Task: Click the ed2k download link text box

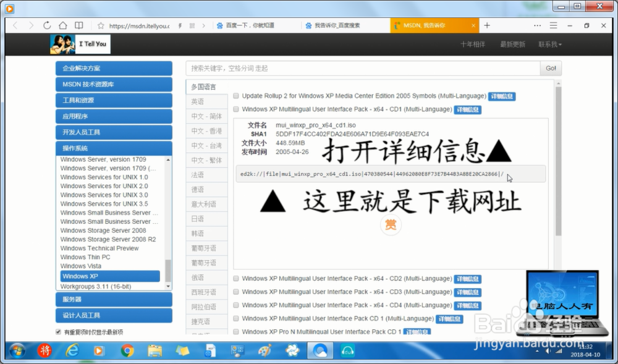Action: coord(391,174)
